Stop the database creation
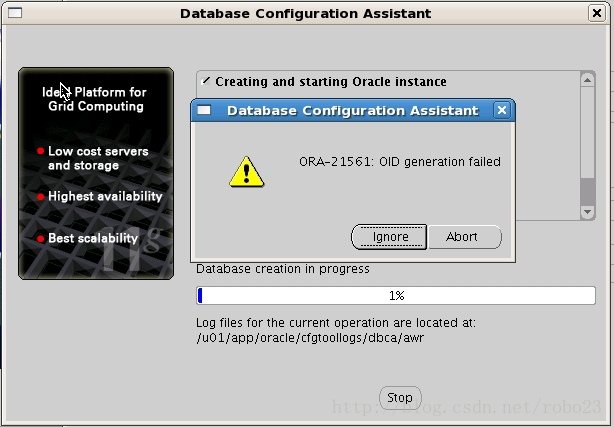This screenshot has height=427, width=614. coord(399,397)
